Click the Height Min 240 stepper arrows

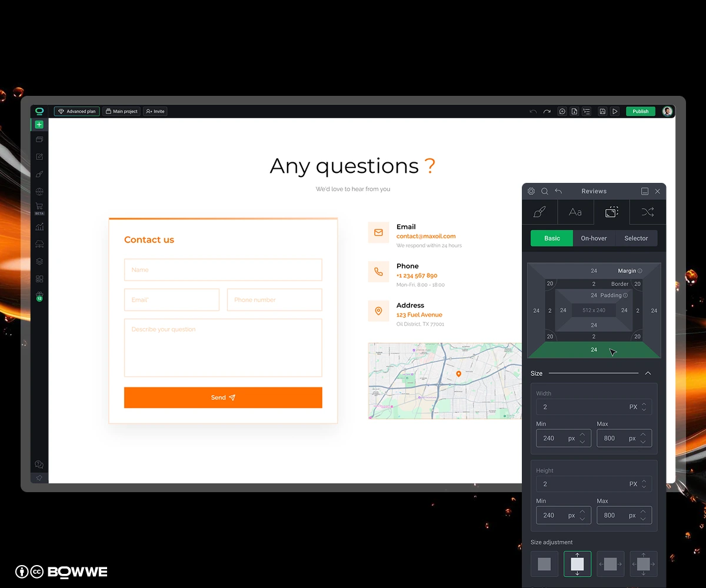tap(582, 515)
